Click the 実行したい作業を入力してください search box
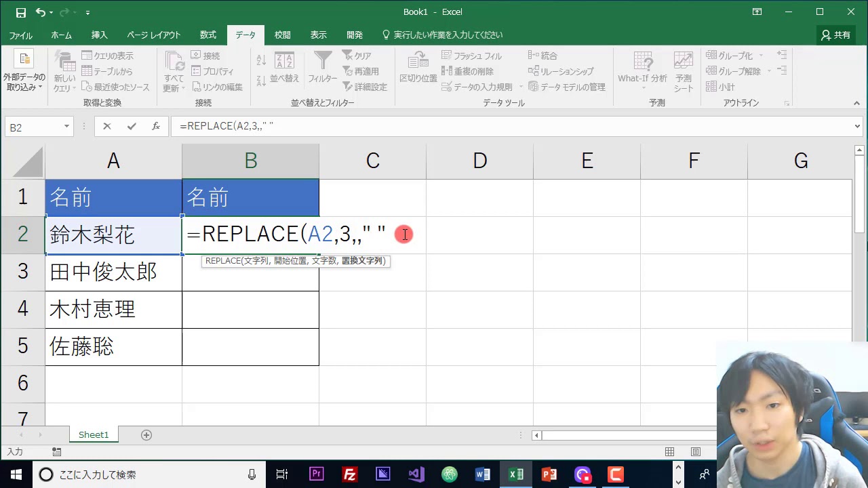The height and width of the screenshot is (488, 868). 442,35
